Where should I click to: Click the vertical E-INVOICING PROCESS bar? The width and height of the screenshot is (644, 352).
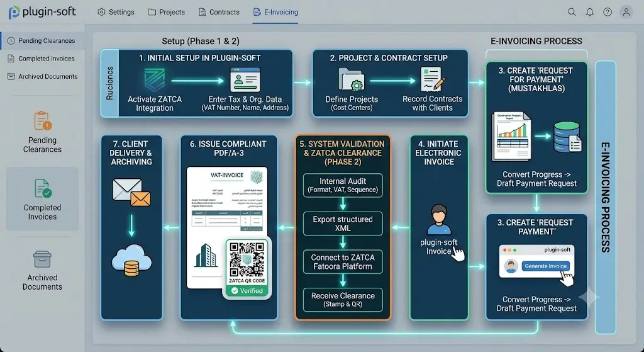606,197
